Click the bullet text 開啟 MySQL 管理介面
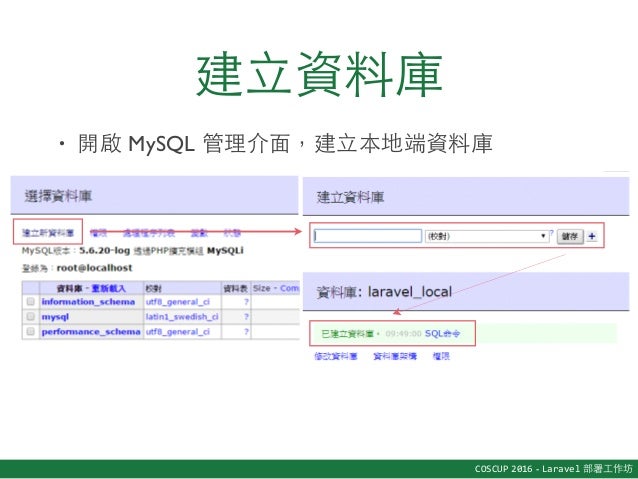Viewport: 638px width, 479px height. [x=184, y=144]
